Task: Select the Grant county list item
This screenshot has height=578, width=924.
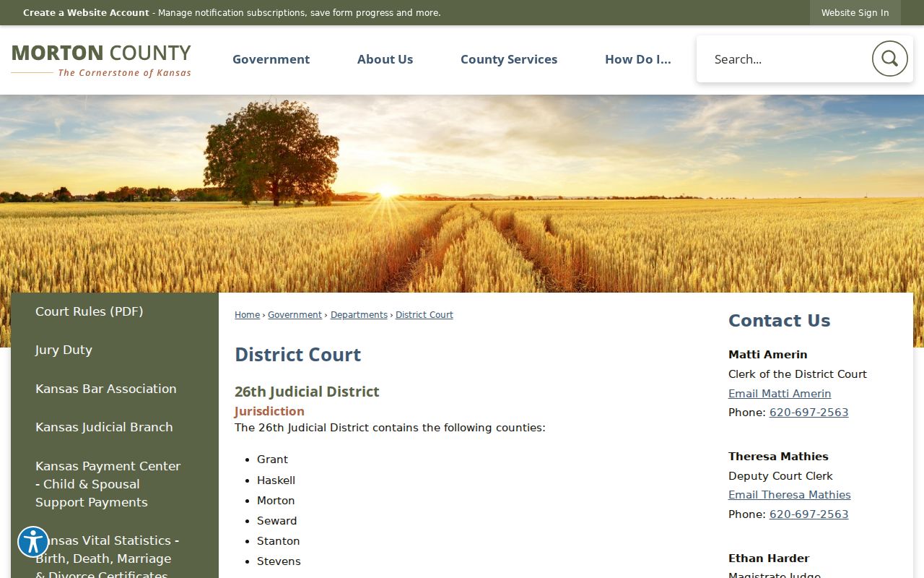Action: pos(272,460)
